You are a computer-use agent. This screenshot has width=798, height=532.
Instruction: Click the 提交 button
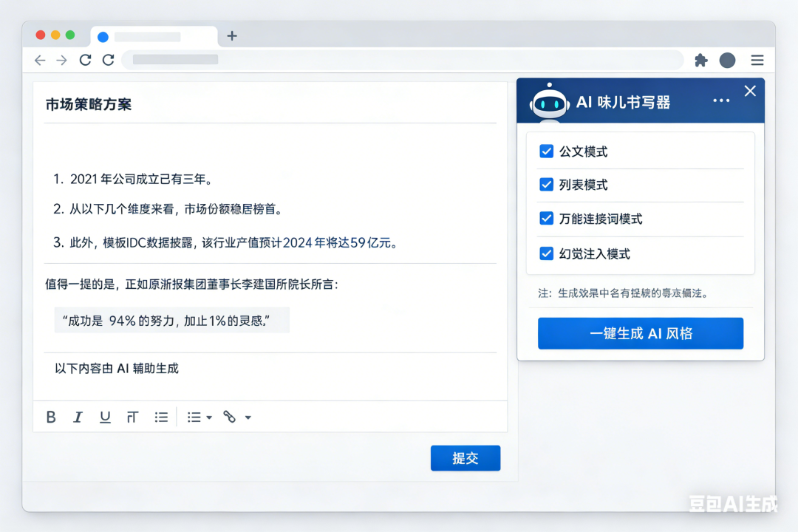point(465,457)
